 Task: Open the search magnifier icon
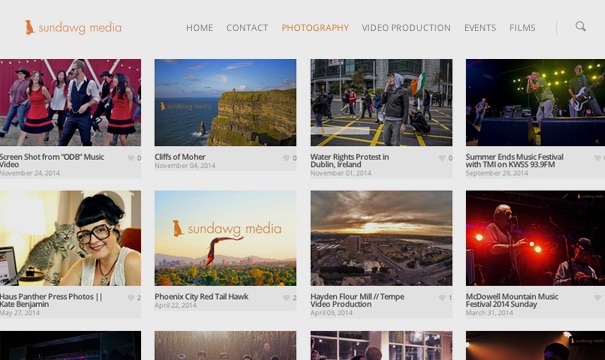580,26
